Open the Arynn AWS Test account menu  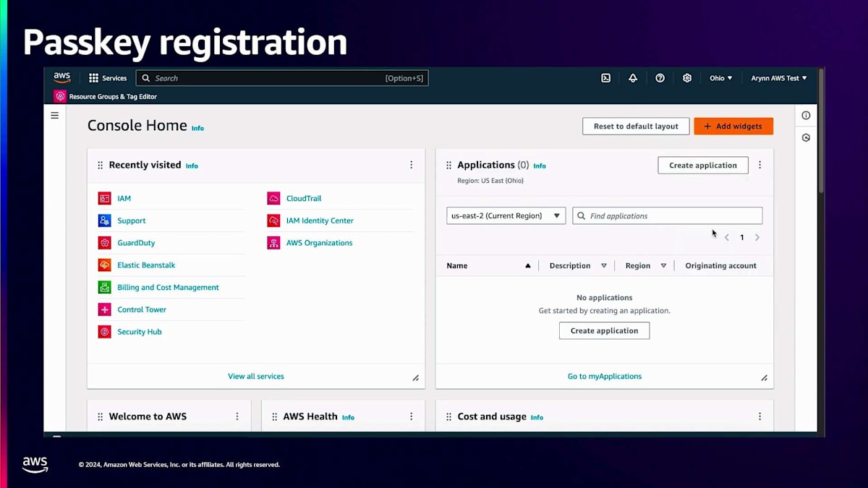[x=779, y=78]
